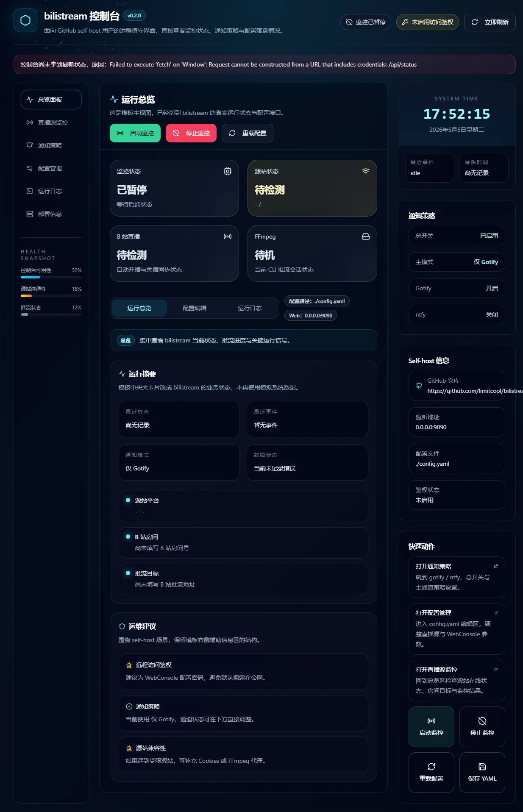Click the activity icon beside 运行总览 heading
The height and width of the screenshot is (812, 523).
point(114,99)
